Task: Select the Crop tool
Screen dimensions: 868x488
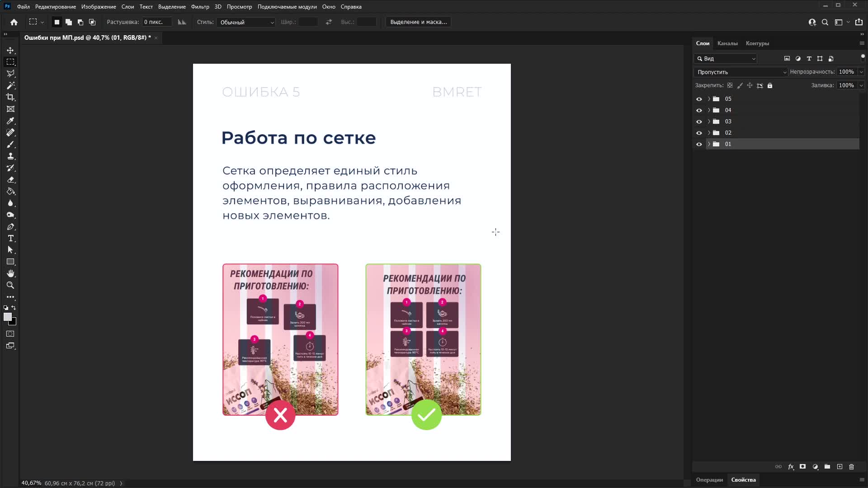Action: click(x=10, y=97)
